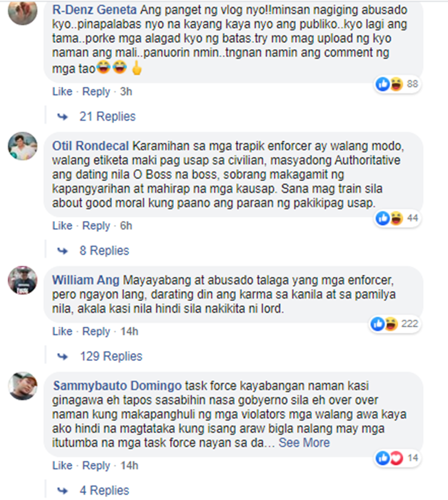The width and height of the screenshot is (448, 500).
Task: Expand See More on Sammybauto Domingo's comment
Action: [x=304, y=443]
